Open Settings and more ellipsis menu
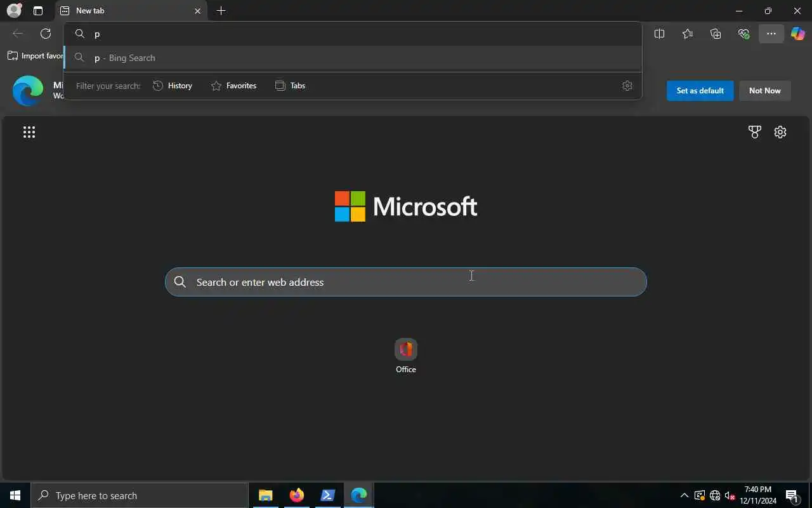The image size is (812, 508). coord(771,34)
